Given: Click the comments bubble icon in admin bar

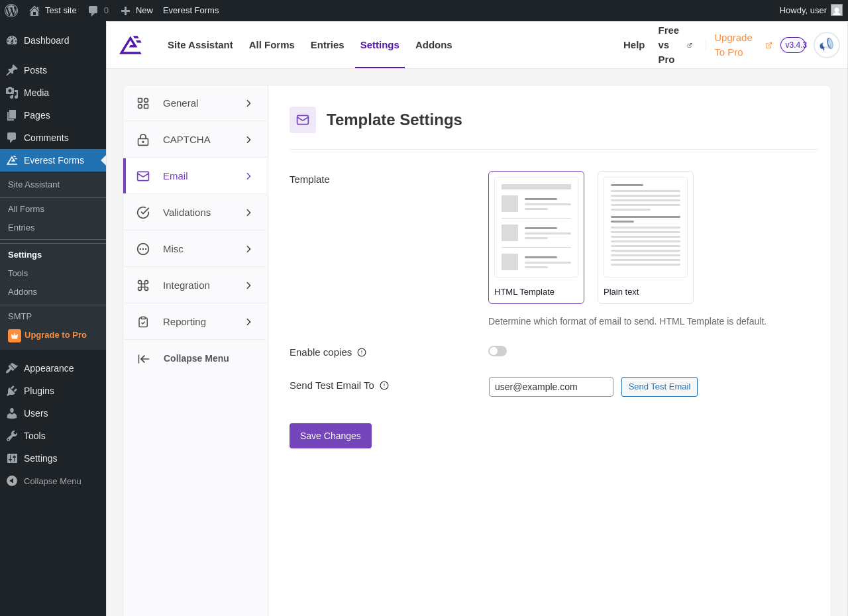Looking at the screenshot, I should click(93, 11).
